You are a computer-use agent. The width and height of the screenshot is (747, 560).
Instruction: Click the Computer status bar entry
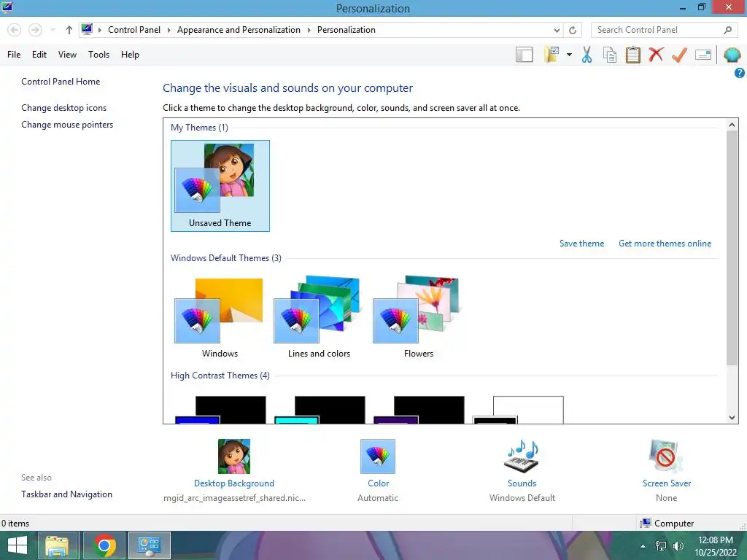(667, 524)
